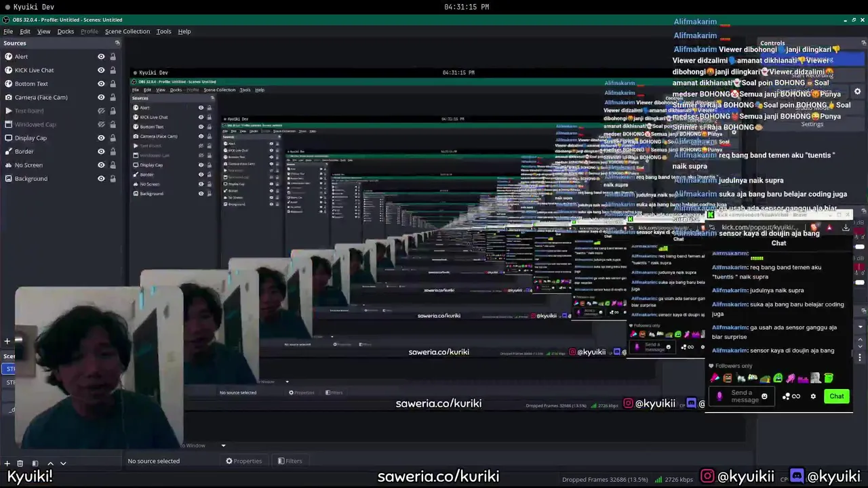Toggle visibility of the Border source
This screenshot has height=488, width=868.
click(101, 151)
